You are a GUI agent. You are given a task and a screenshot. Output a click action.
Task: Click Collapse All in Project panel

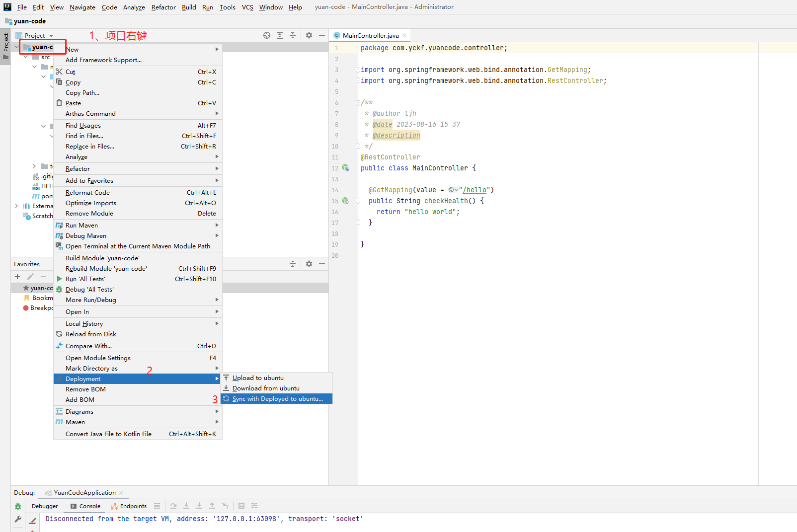293,35
